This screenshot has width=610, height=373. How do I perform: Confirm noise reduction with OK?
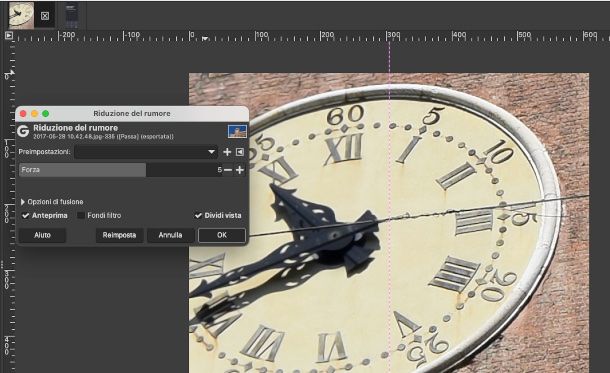pyautogui.click(x=222, y=235)
